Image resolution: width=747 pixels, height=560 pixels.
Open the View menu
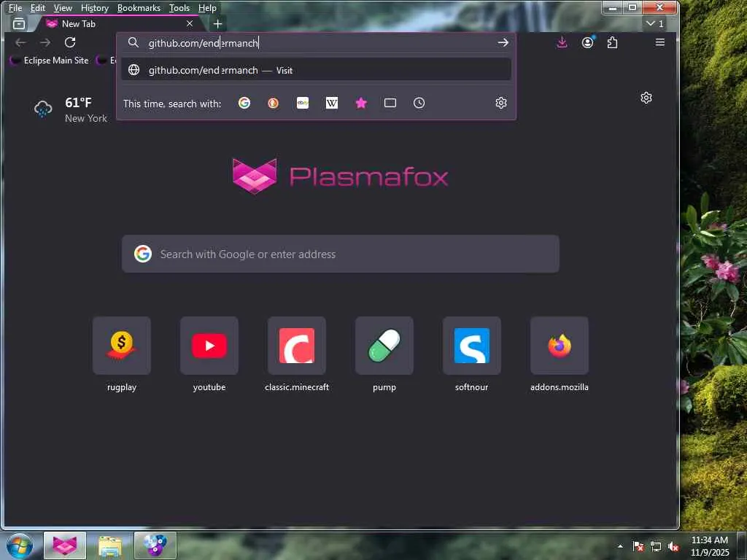tap(63, 7)
